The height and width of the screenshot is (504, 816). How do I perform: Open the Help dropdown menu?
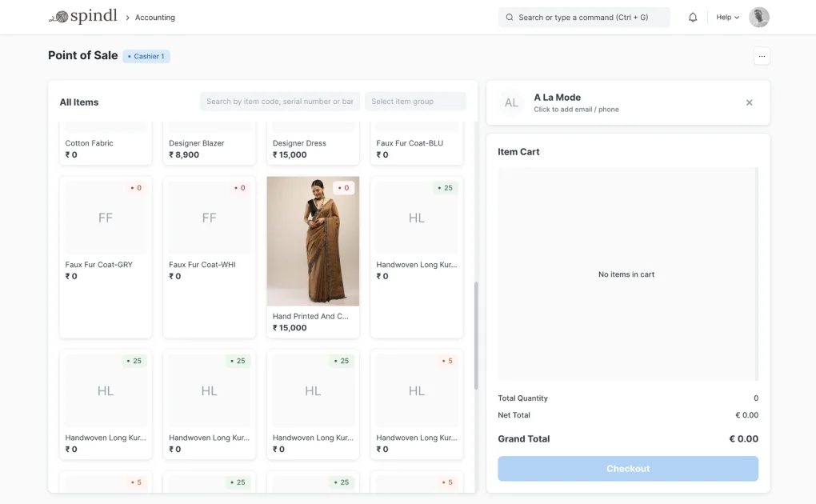pos(726,16)
